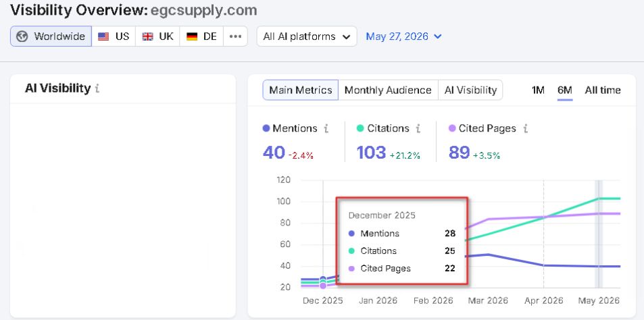The width and height of the screenshot is (644, 320).
Task: Click the Apr 2026 axis label
Action: [544, 300]
